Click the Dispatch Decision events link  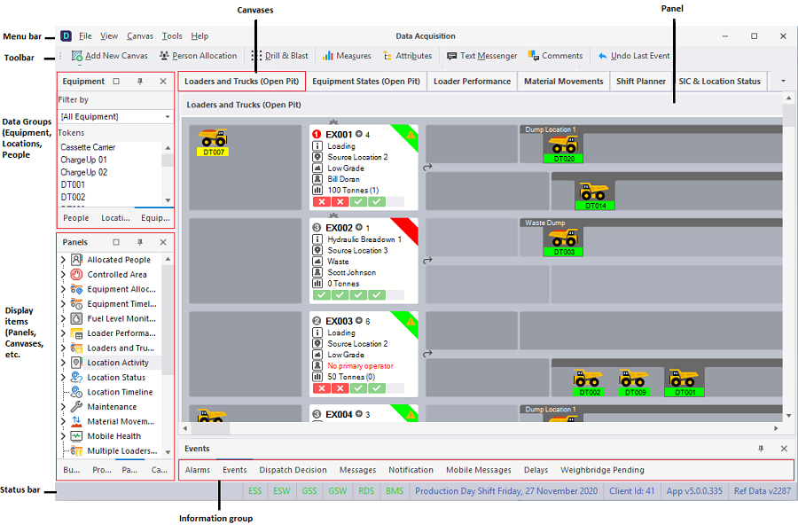(293, 470)
